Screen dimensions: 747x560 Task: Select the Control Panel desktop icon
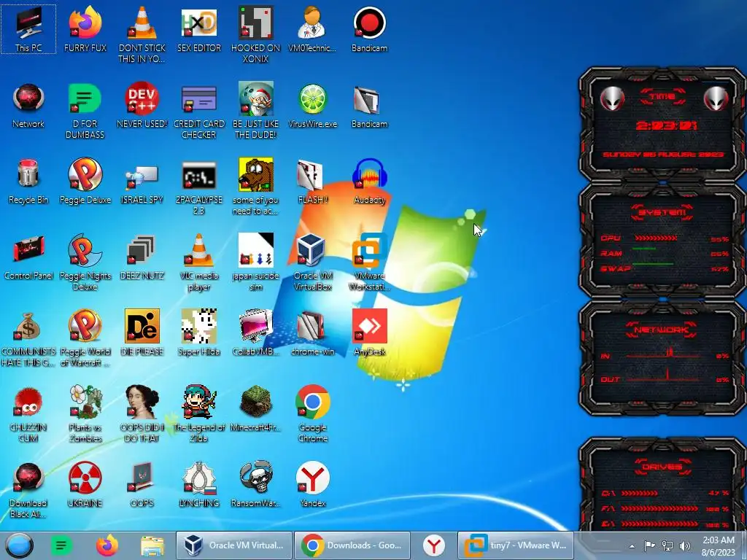tap(28, 257)
